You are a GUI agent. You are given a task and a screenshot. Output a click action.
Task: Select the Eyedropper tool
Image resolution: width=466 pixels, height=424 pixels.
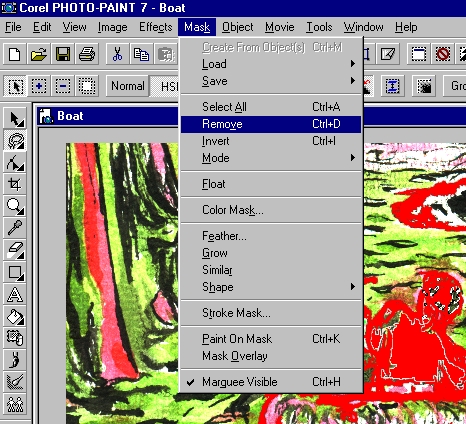15,228
